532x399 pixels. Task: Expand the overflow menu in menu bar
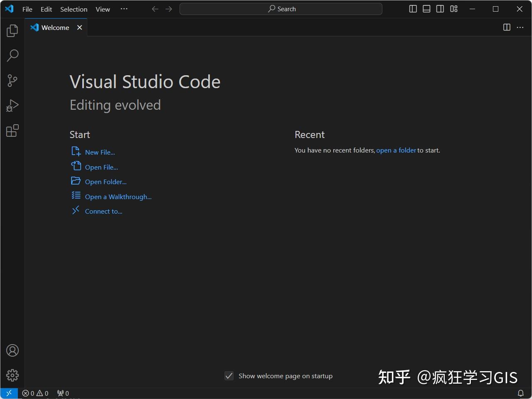pyautogui.click(x=124, y=9)
